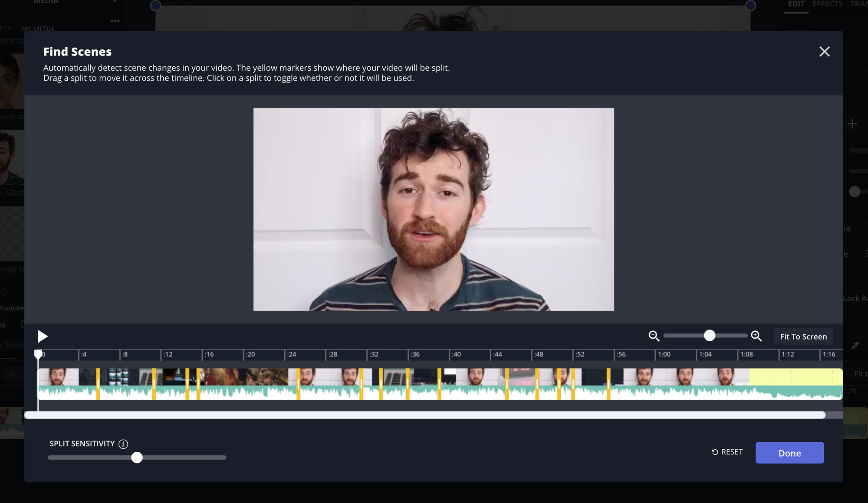Click the zoom in magnifier icon
This screenshot has height=503, width=868.
756,336
